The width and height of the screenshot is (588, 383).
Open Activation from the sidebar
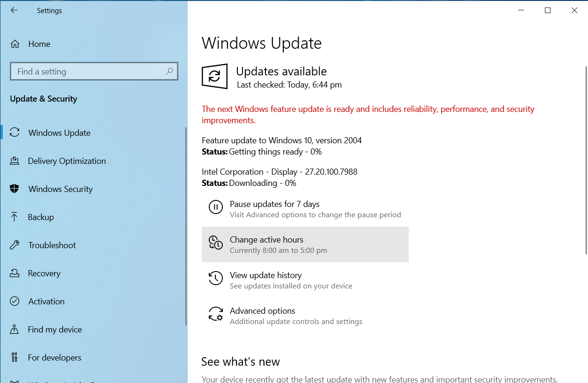click(x=46, y=302)
